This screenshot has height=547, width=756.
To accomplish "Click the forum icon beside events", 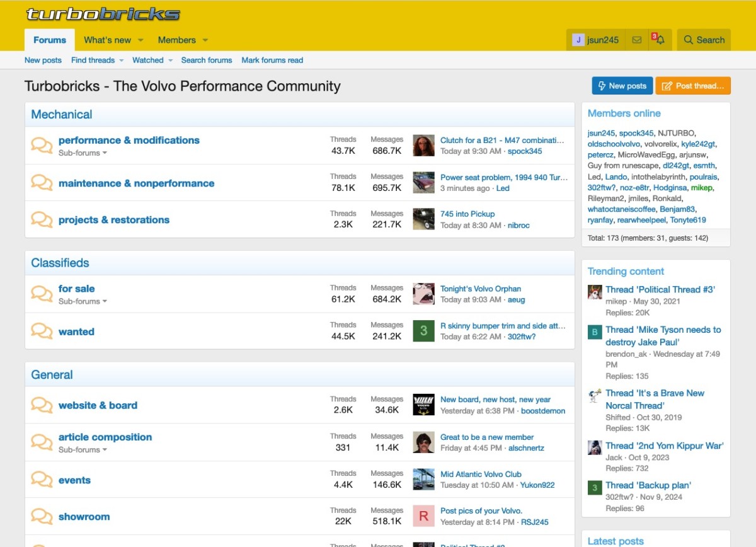I will coord(42,480).
